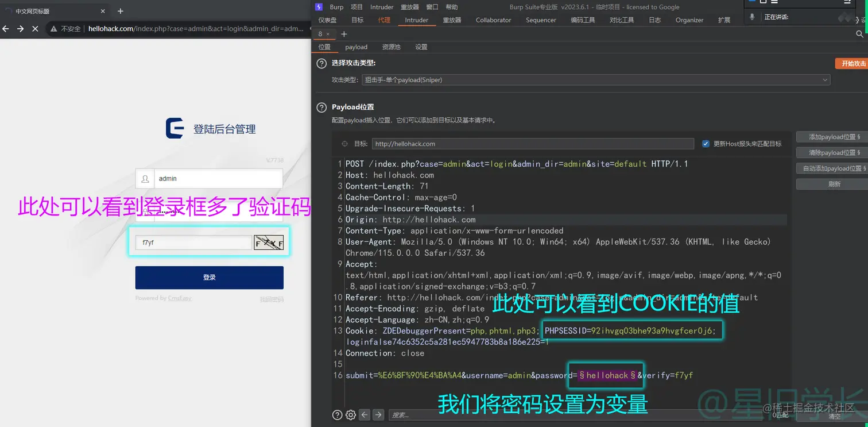Switch to the 代理 tab
The height and width of the screenshot is (427, 868).
[384, 20]
